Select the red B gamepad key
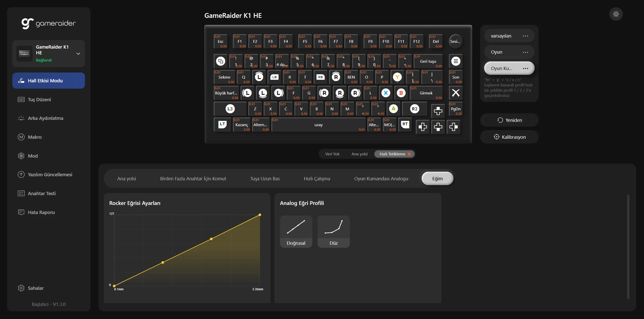This screenshot has width=644, height=319. [401, 93]
